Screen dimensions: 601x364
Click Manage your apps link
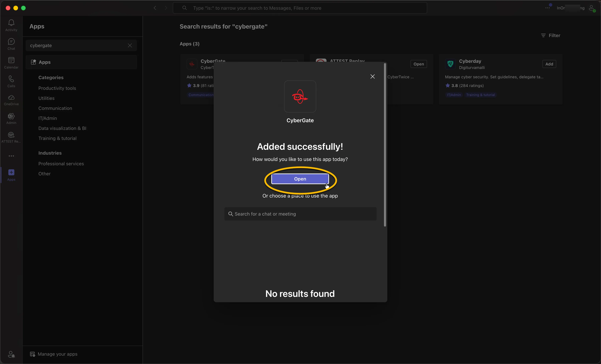(x=54, y=354)
